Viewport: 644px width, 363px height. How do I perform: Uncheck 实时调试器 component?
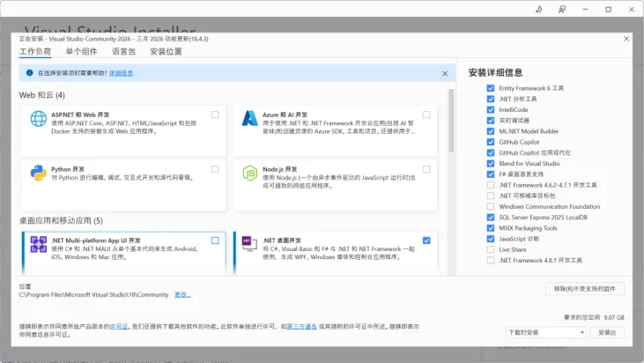click(491, 121)
